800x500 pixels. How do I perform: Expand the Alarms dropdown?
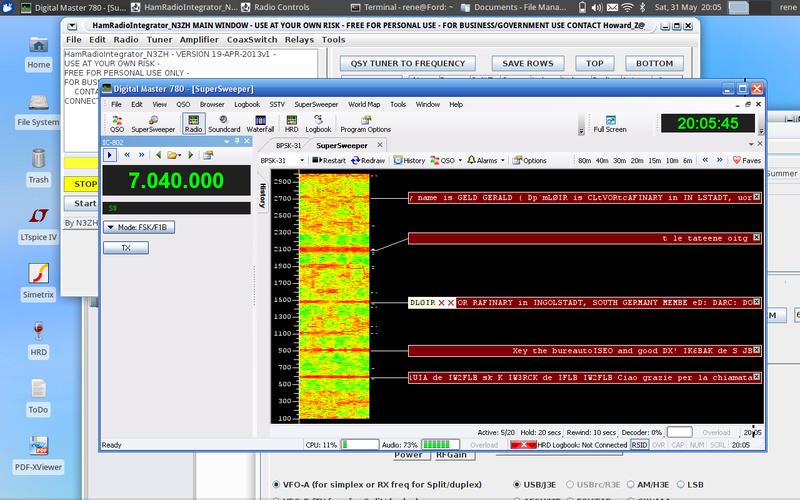(x=503, y=160)
